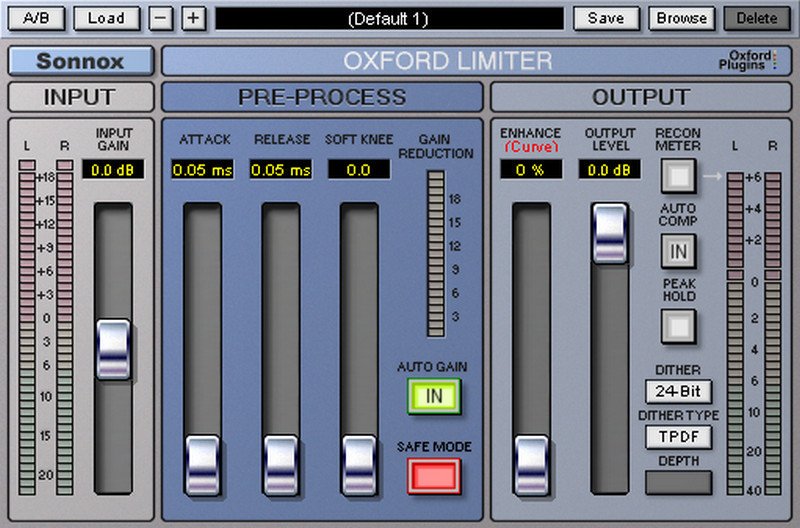Open the Dither Type TPDF selector
Screen dimensions: 800x528
pos(678,437)
